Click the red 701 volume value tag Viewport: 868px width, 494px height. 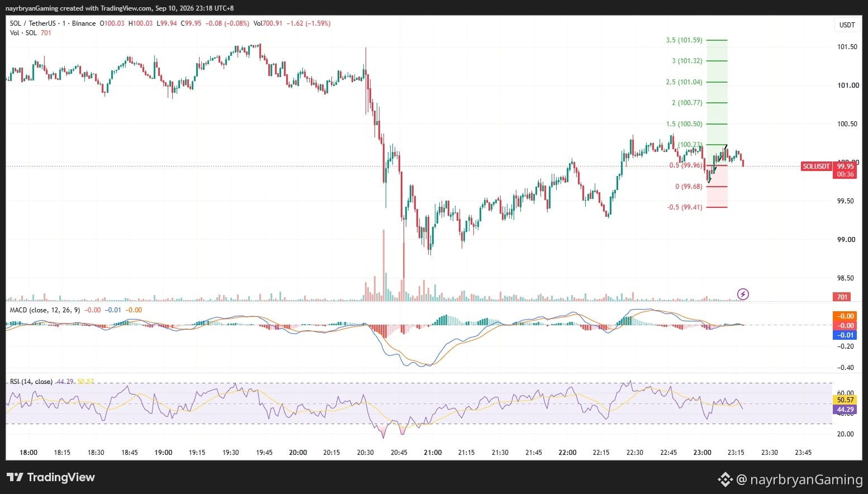pyautogui.click(x=842, y=297)
